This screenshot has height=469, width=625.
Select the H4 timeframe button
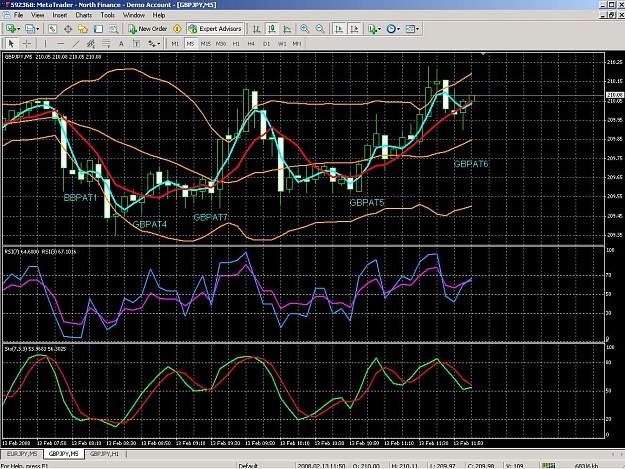[x=251, y=43]
